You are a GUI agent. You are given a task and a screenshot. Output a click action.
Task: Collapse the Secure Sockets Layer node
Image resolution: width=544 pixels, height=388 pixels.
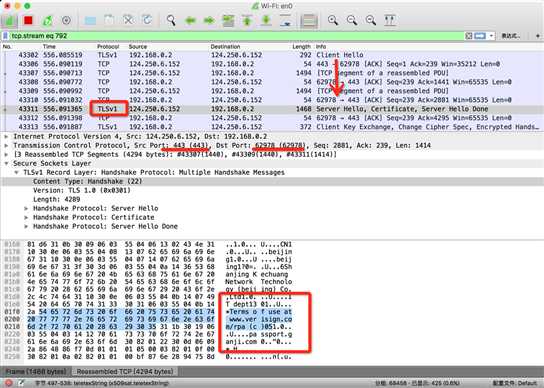pos(6,163)
